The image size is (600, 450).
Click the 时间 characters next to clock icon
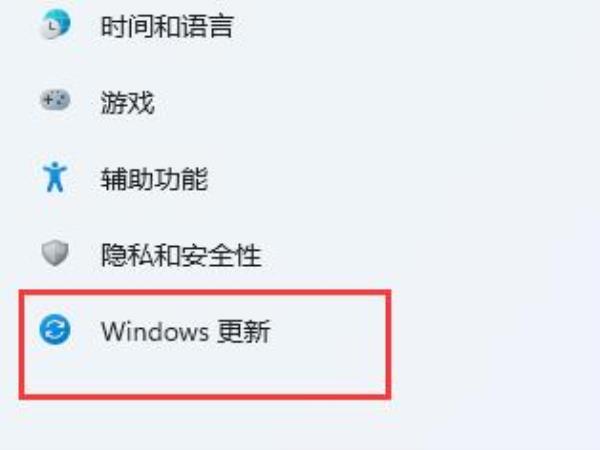click(x=127, y=26)
